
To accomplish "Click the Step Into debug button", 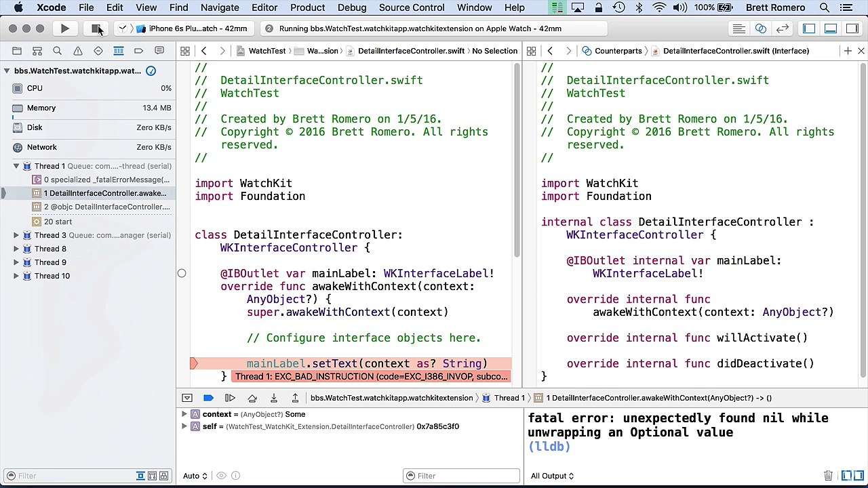I will pos(273,398).
